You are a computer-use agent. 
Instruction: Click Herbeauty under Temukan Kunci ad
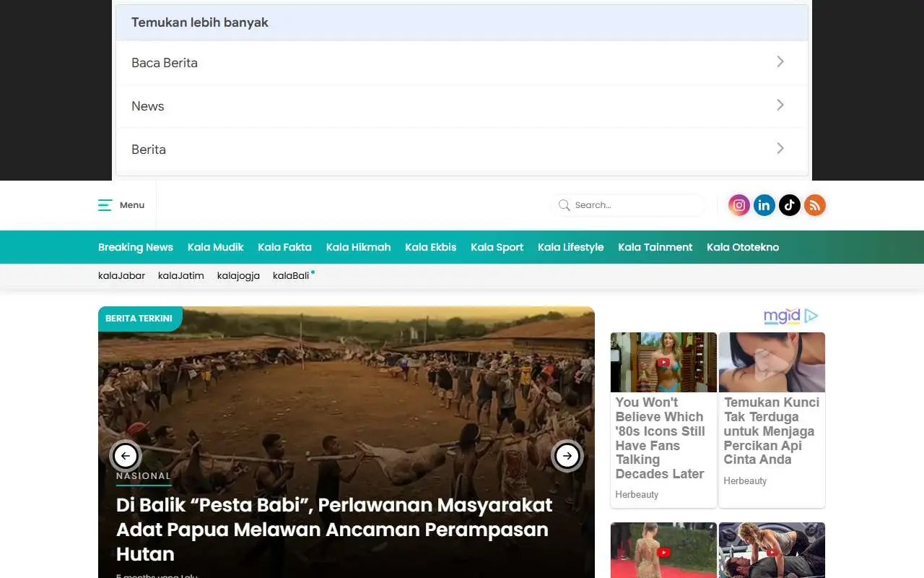(x=745, y=481)
